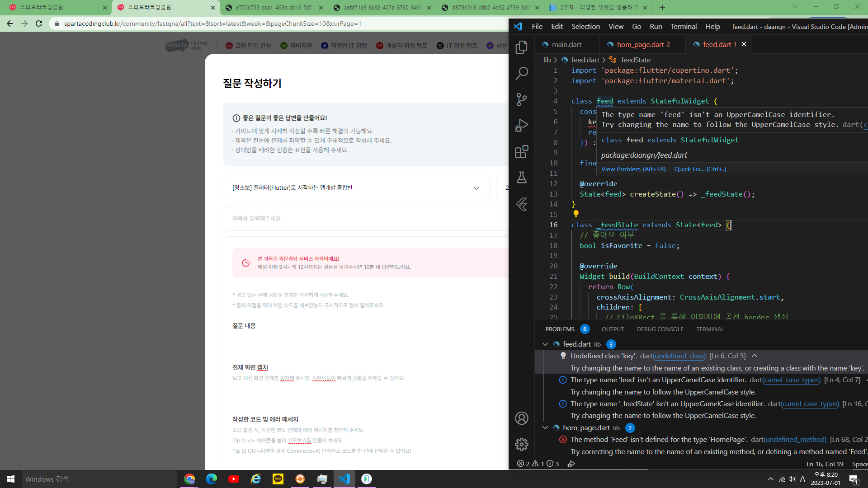
Task: Click the debug launch icon in status bar
Action: pyautogui.click(x=571, y=464)
